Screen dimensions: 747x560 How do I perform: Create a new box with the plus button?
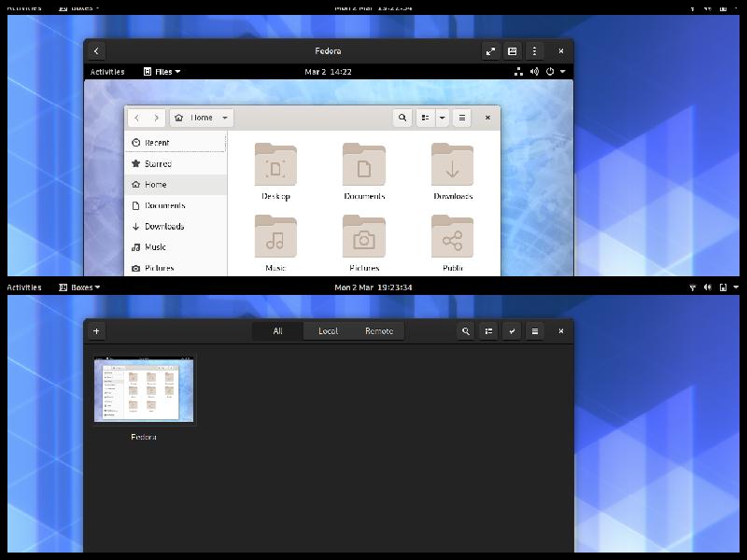point(96,331)
